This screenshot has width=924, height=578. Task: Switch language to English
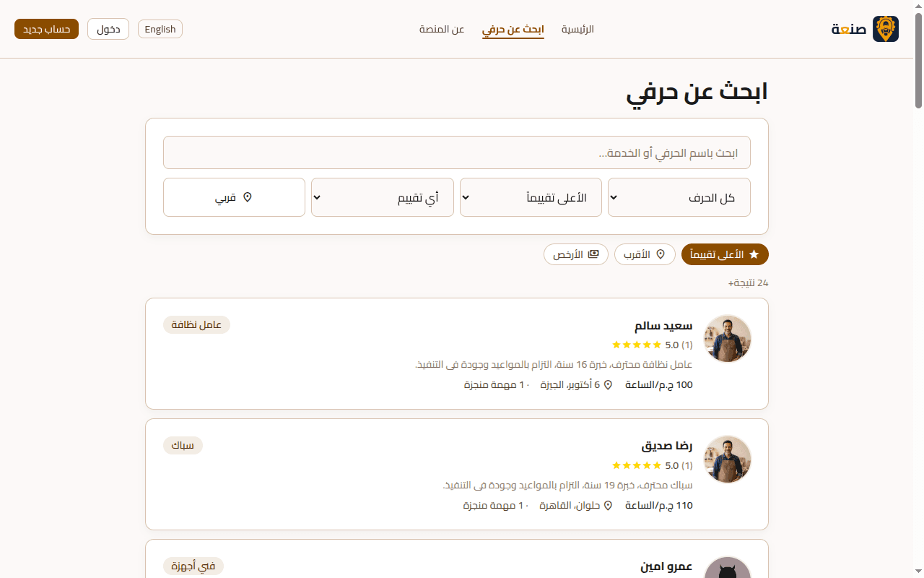(x=160, y=29)
